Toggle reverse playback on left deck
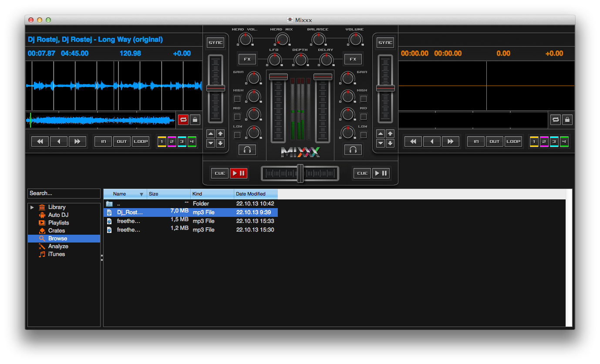Image resolution: width=600 pixels, height=364 pixels. [x=59, y=142]
